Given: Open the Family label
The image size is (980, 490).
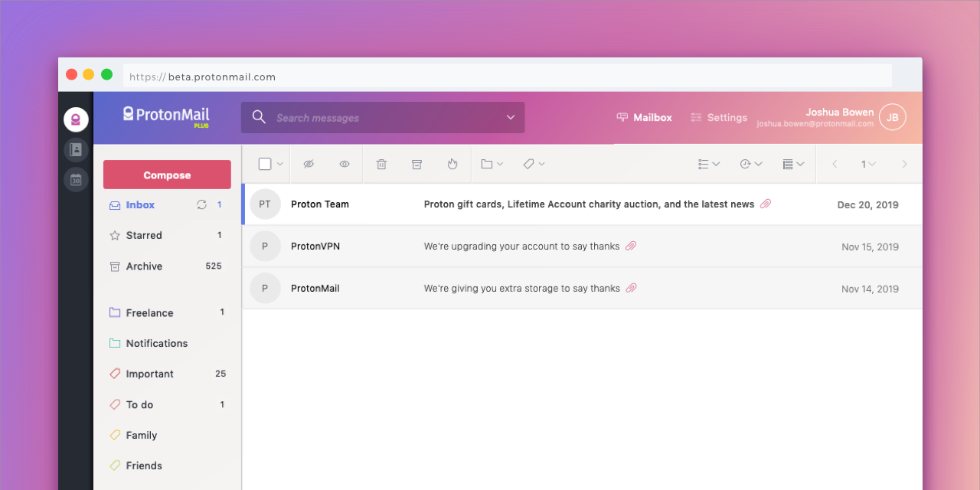Looking at the screenshot, I should pos(142,435).
